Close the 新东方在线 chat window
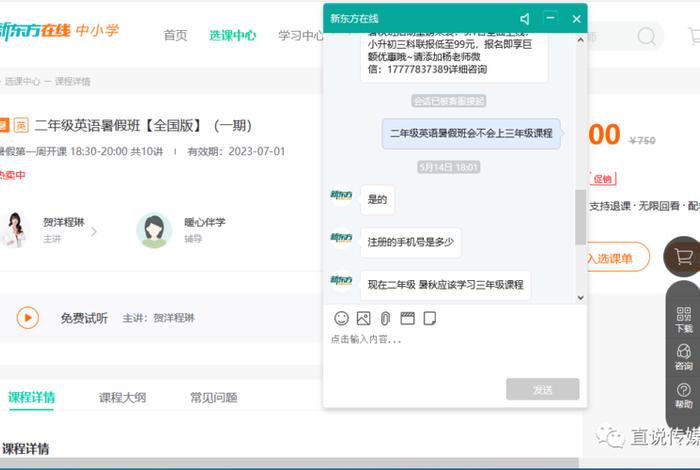This screenshot has height=470, width=700. pyautogui.click(x=576, y=19)
